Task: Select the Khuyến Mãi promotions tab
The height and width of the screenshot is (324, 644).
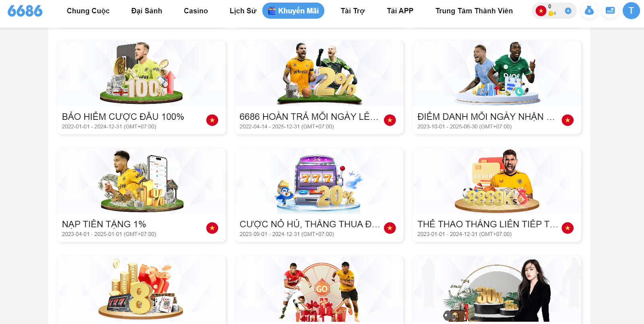Action: [293, 11]
